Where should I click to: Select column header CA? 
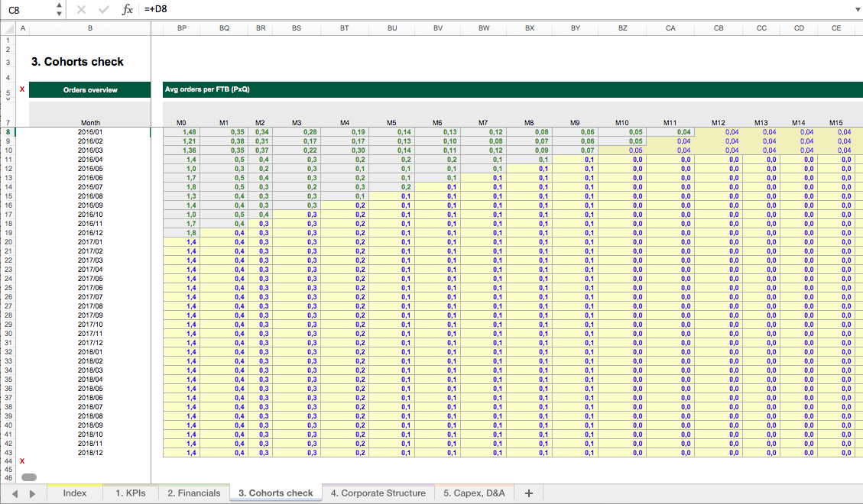670,28
